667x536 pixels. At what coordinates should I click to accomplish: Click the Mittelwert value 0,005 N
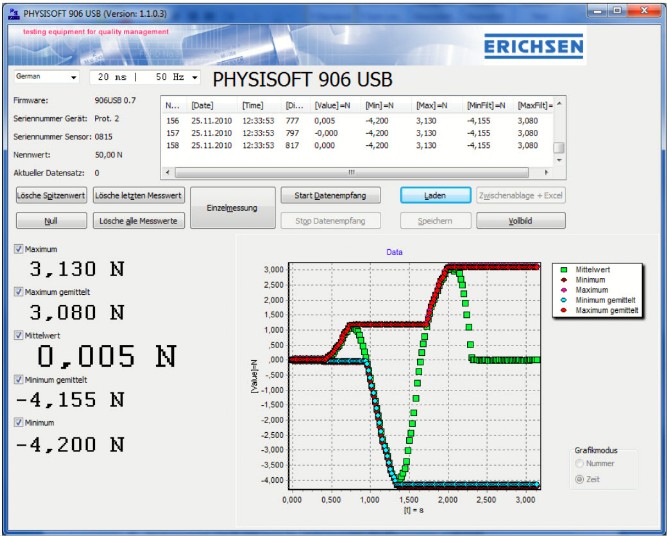[x=106, y=356]
